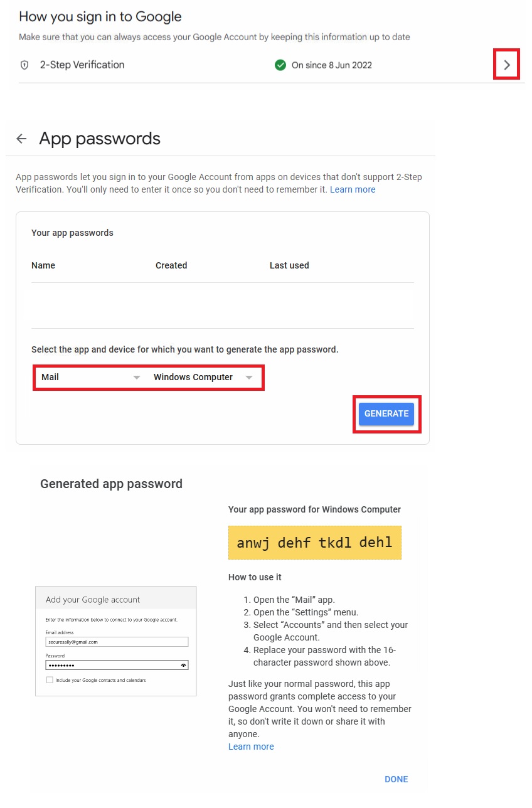Click the Email address input field
Viewport: 532px width, 808px height.
116,641
